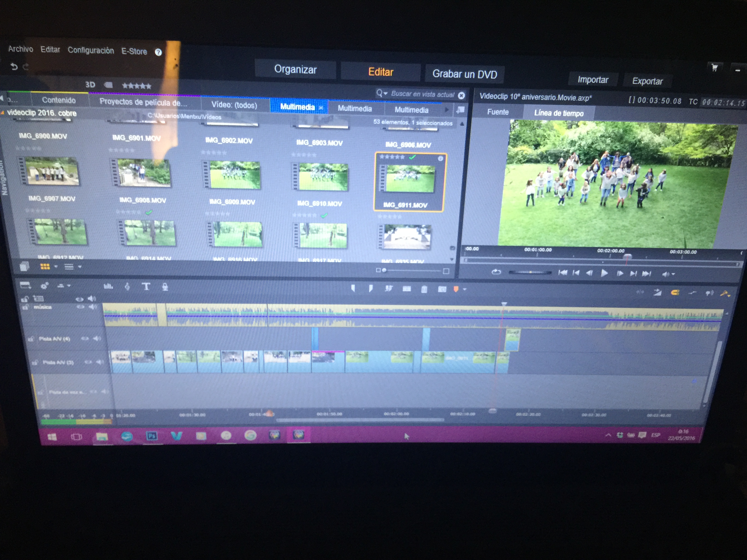Filter the library by 3D content
The width and height of the screenshot is (747, 560).
[x=90, y=85]
